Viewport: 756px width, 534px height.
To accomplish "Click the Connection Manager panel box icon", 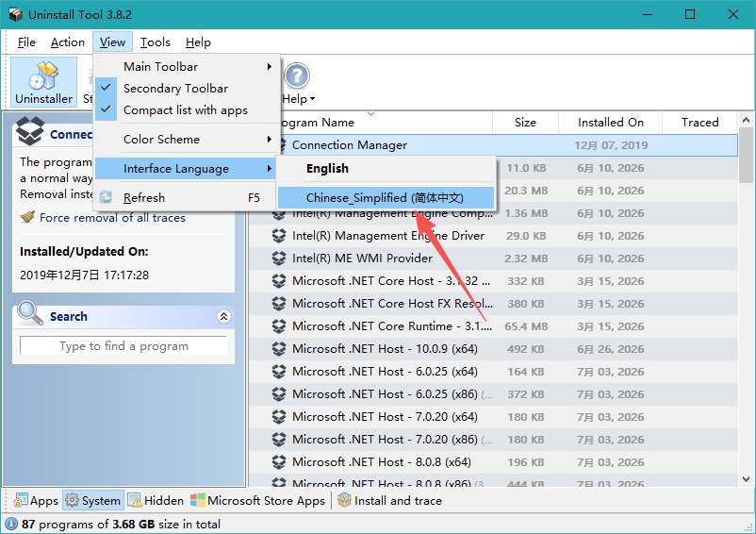I will 30,131.
